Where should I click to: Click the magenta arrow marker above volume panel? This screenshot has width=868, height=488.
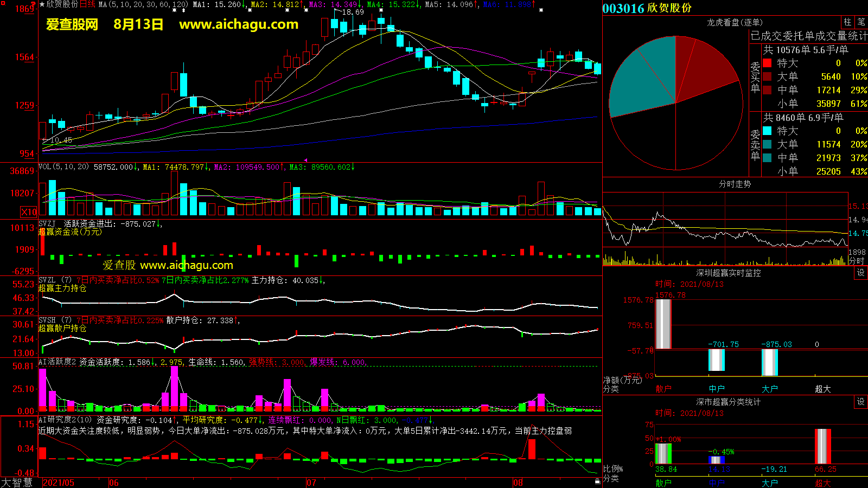[305, 160]
